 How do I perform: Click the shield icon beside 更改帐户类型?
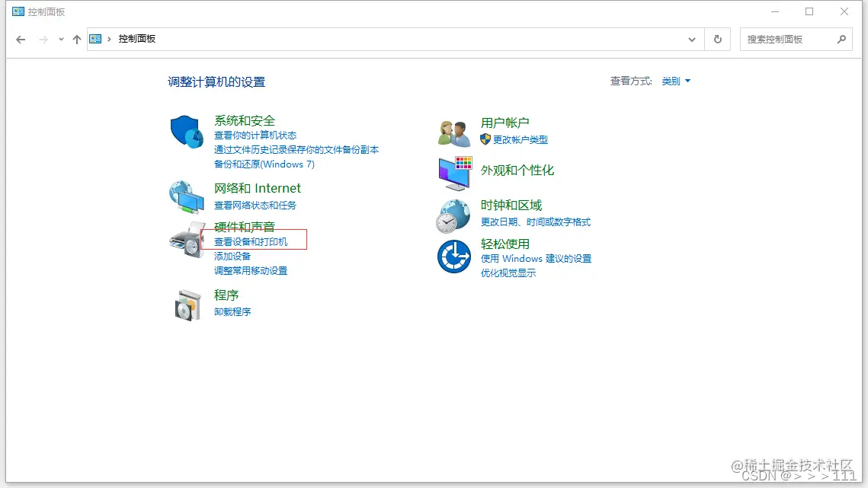485,139
